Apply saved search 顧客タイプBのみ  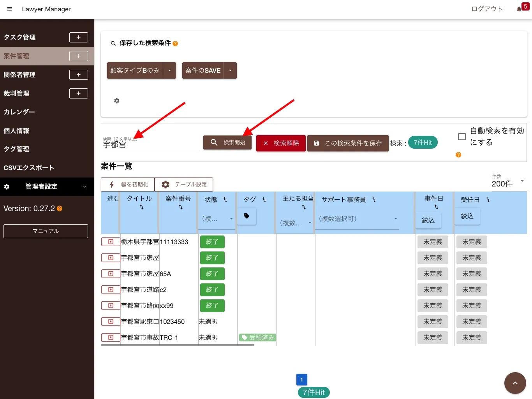[135, 70]
